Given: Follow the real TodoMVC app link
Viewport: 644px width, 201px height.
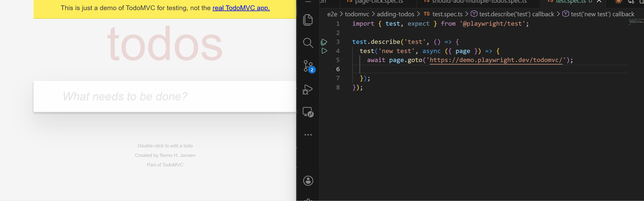Looking at the screenshot, I should (241, 8).
